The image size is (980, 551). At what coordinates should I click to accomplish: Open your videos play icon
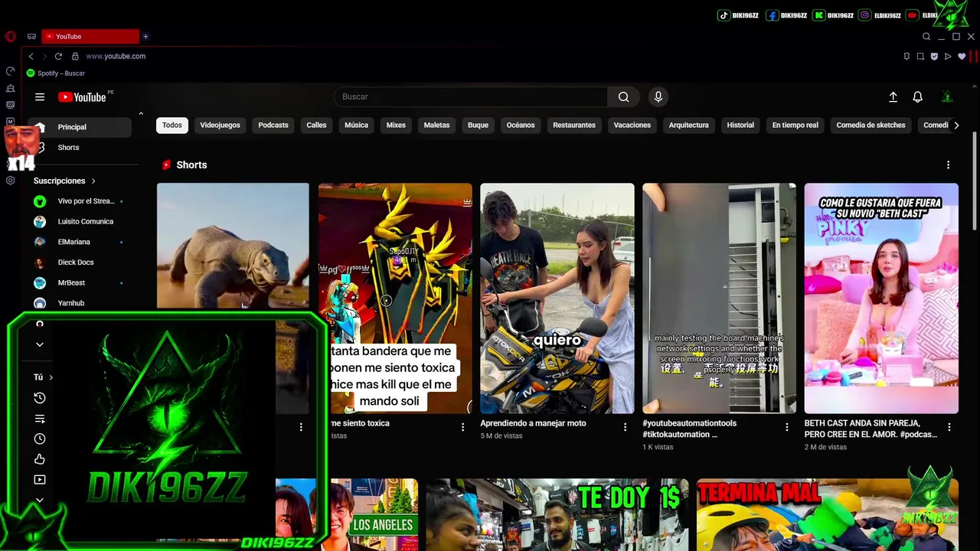40,480
